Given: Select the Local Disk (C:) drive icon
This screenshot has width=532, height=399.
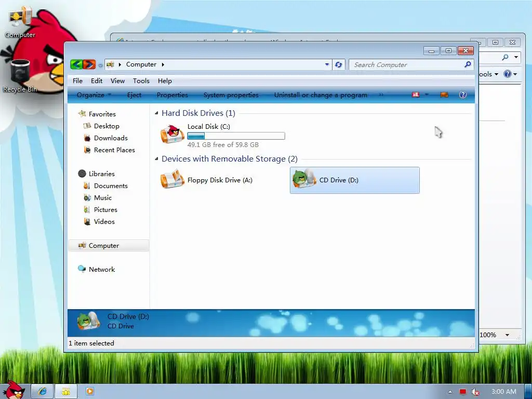Looking at the screenshot, I should (172, 135).
